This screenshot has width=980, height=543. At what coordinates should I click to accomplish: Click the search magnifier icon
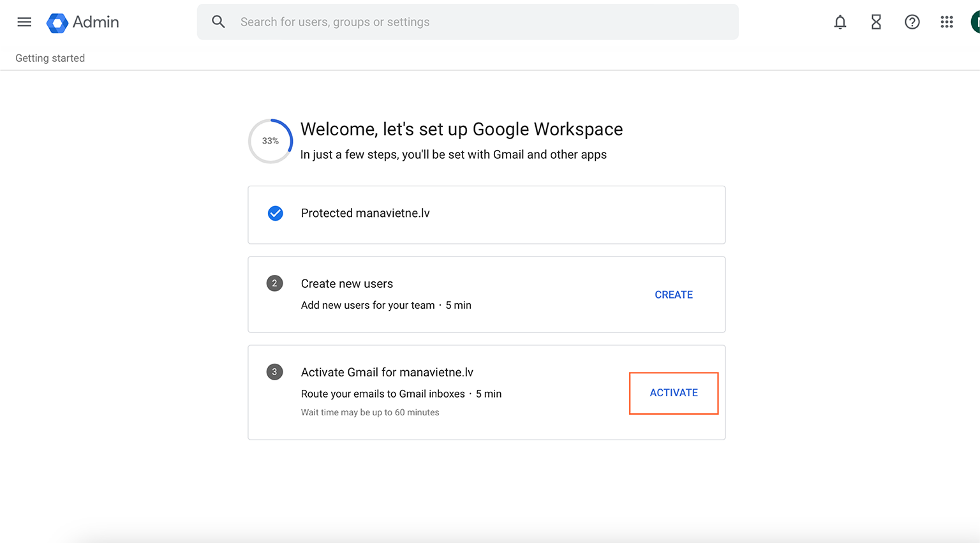click(218, 22)
